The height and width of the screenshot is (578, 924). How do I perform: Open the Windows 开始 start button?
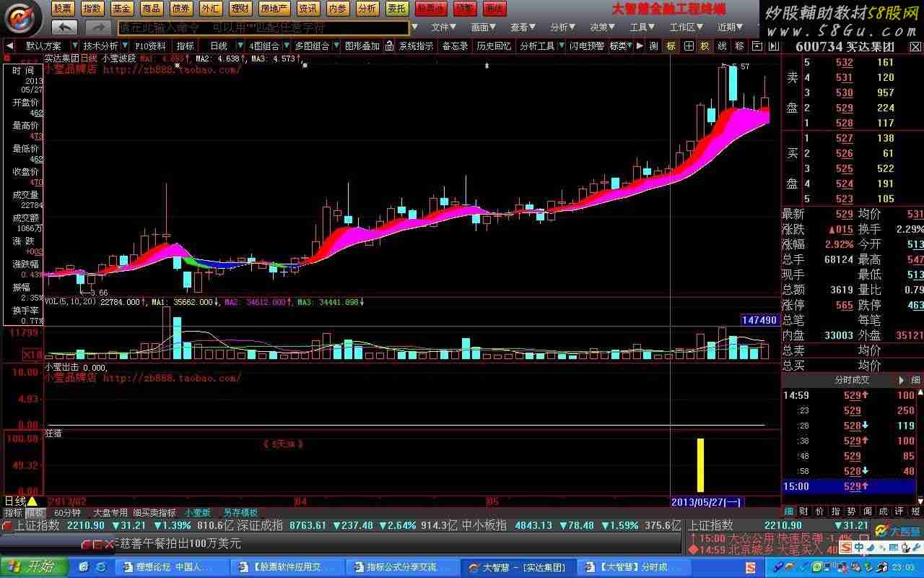pos(34,566)
